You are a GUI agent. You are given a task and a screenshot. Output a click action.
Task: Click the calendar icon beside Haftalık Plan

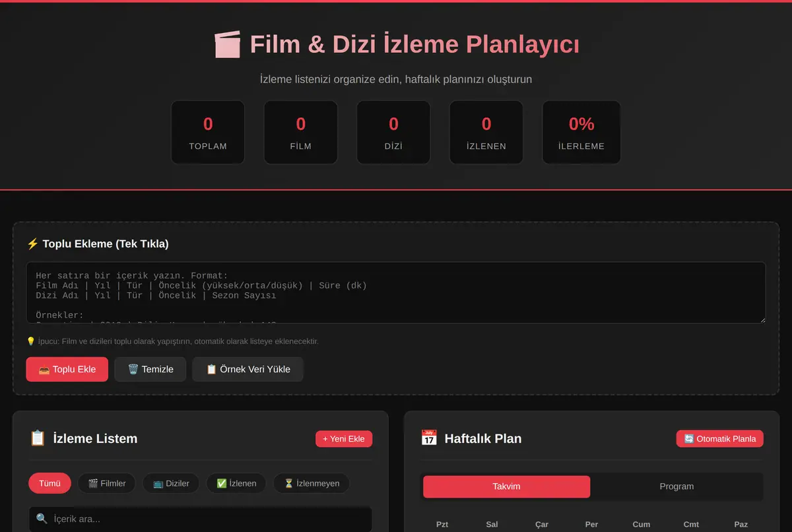(x=429, y=438)
